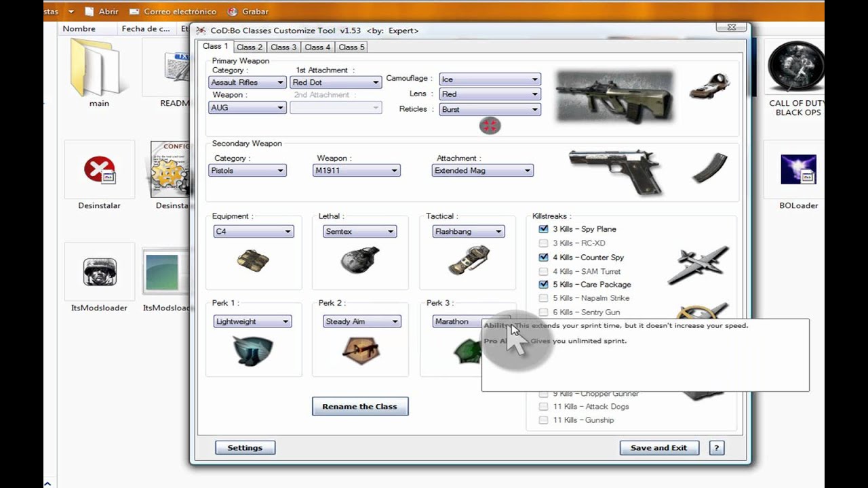Click the Steady Aim perk icon
The image size is (868, 488).
pos(361,350)
